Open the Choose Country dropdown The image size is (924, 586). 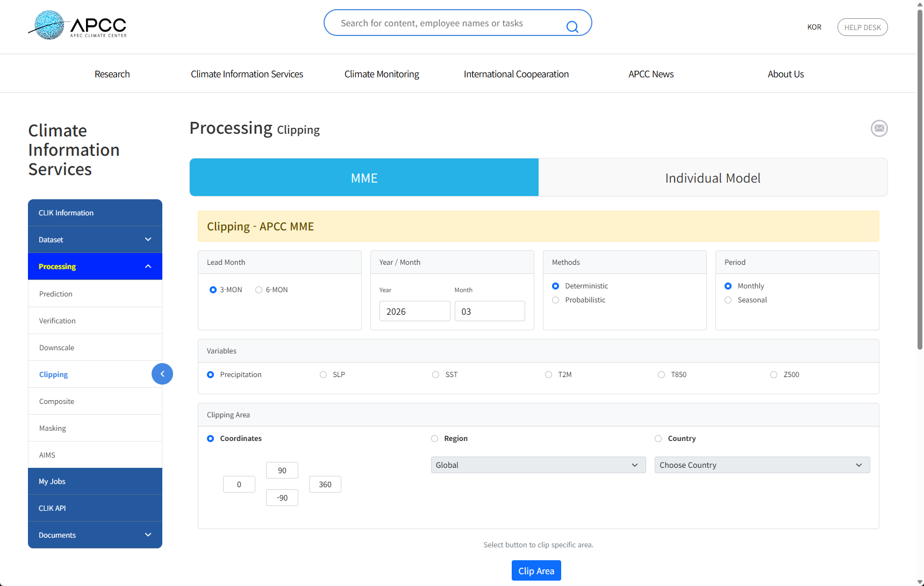[x=762, y=465]
